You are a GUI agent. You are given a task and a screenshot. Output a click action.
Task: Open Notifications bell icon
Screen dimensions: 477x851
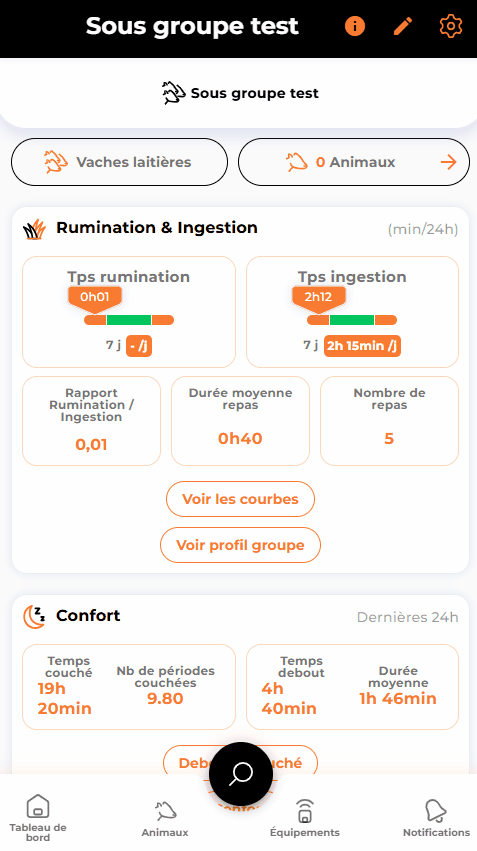click(436, 818)
